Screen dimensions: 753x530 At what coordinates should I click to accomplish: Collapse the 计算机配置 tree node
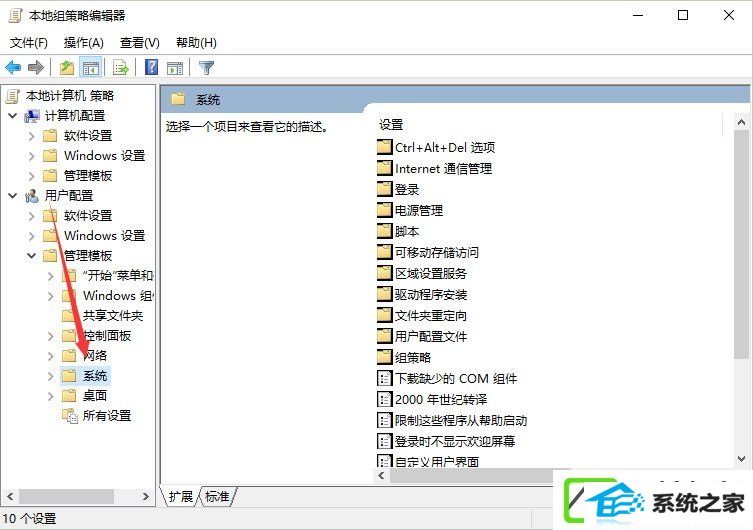pos(13,116)
